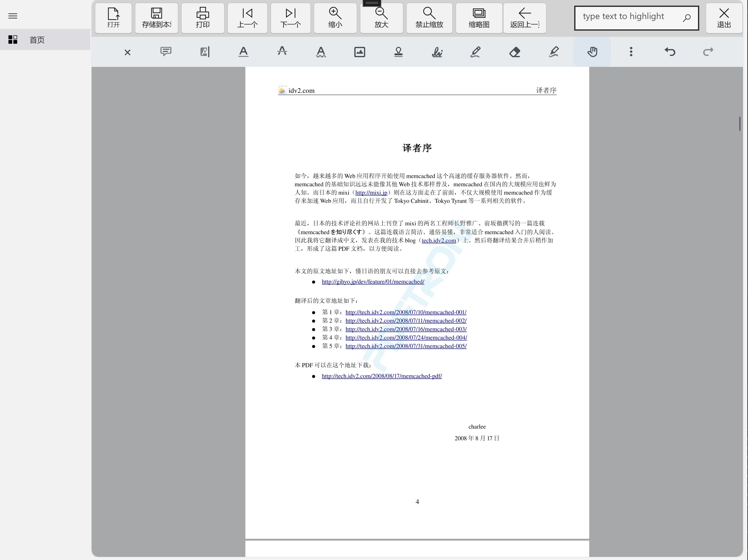Click the 下一个 next page button
This screenshot has height=560, width=748.
coord(290,18)
